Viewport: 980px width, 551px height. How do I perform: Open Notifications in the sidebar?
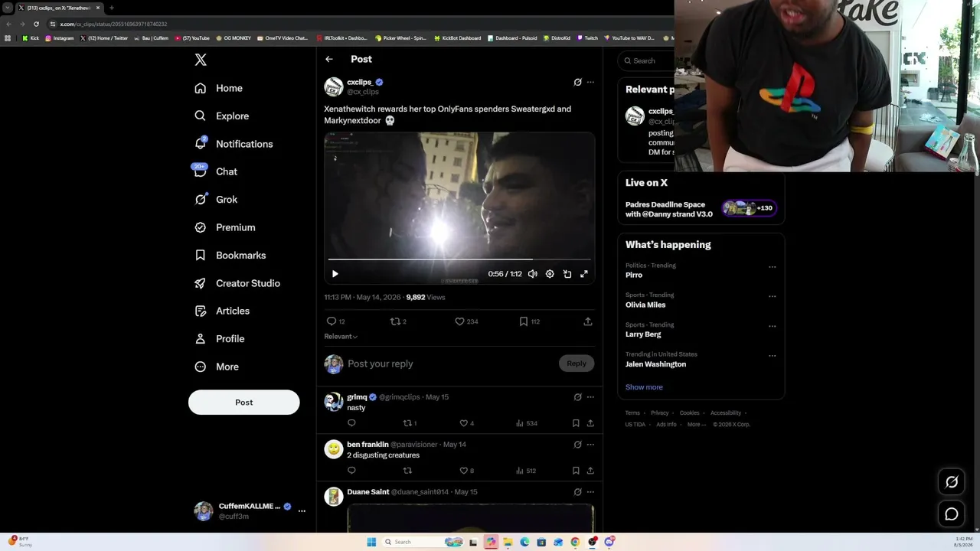coord(234,144)
